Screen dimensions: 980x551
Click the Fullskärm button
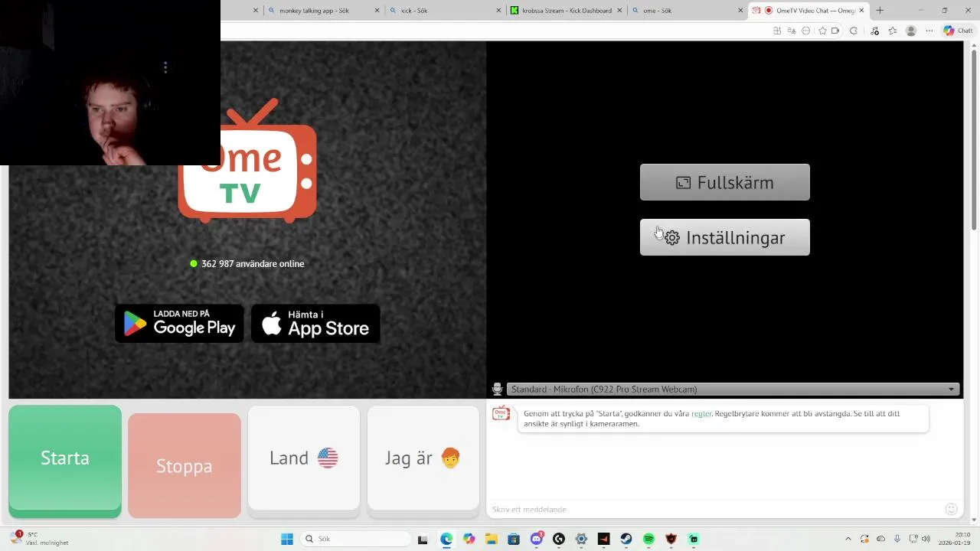[x=725, y=182]
